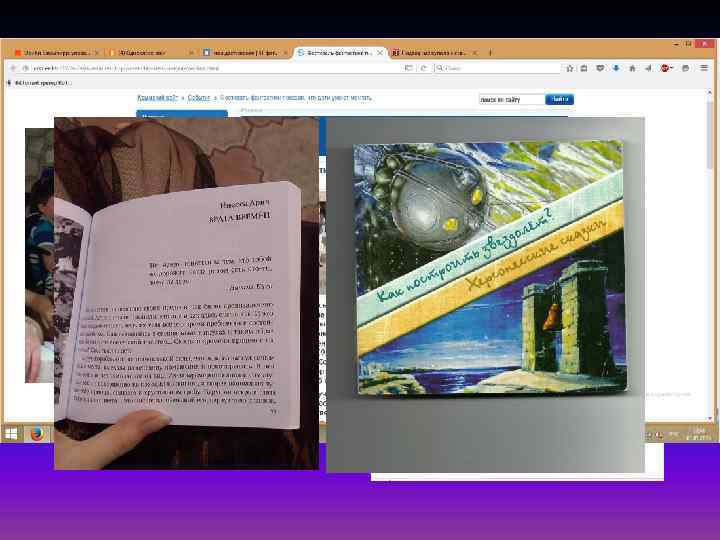The image size is (720, 540).
Task: Click the open book page photo
Action: [186, 293]
